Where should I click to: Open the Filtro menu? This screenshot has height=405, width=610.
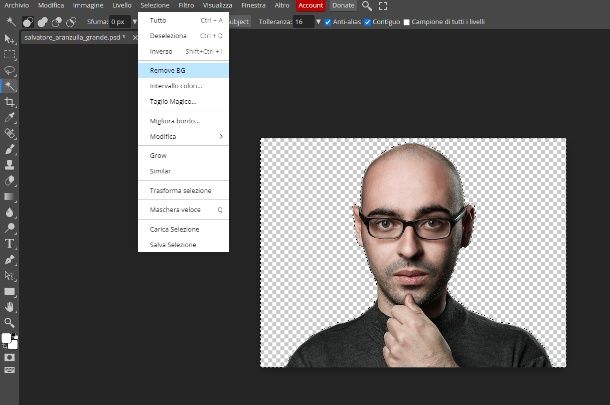tap(186, 6)
